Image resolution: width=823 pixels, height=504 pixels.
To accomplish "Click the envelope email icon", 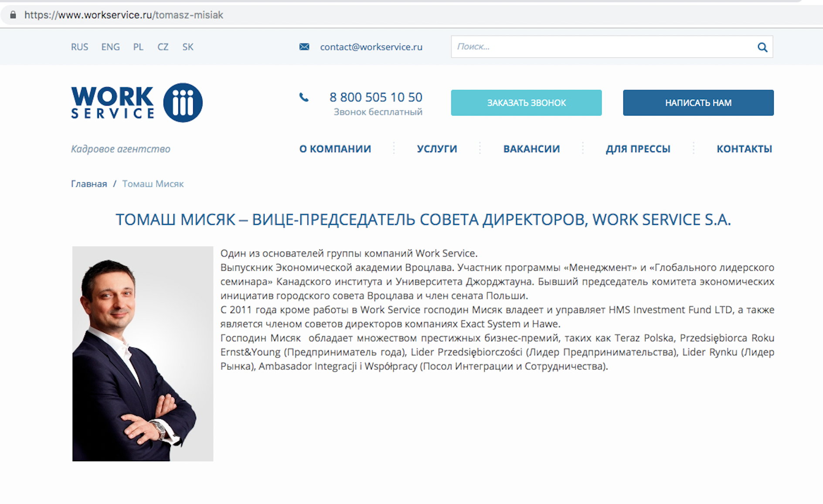I will pyautogui.click(x=304, y=47).
